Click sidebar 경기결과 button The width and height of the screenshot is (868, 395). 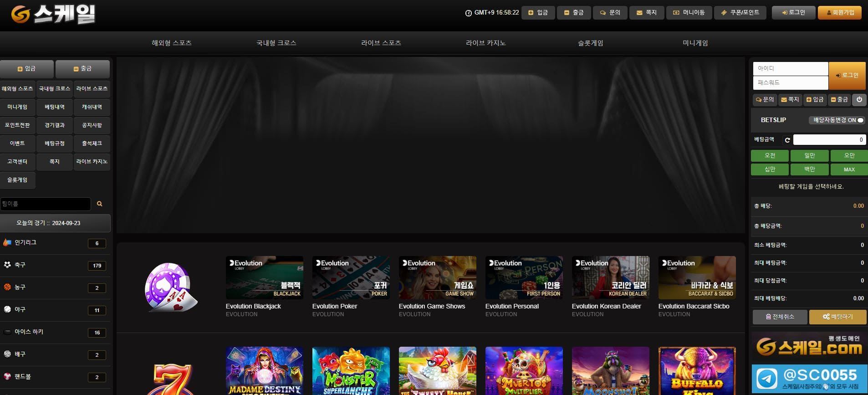coord(55,125)
